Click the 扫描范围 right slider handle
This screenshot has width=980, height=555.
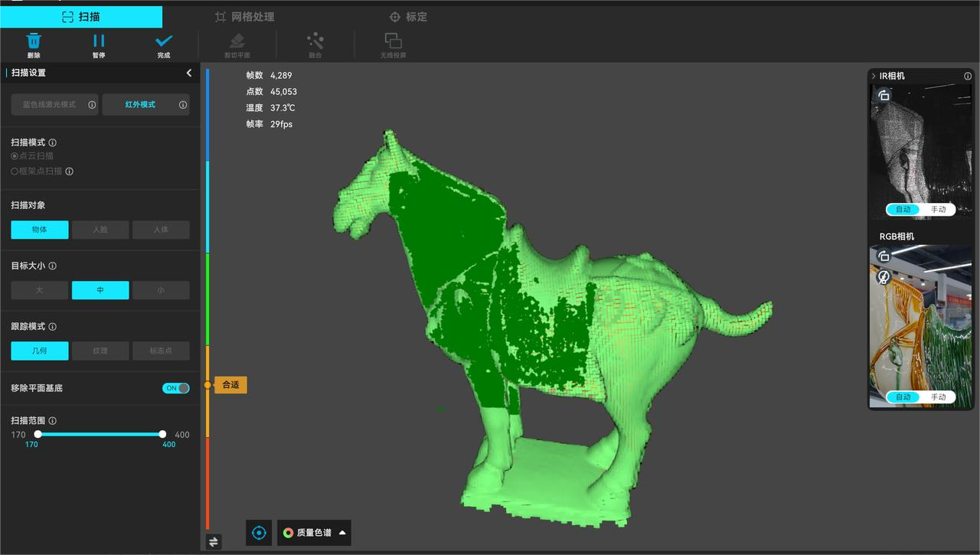(x=162, y=434)
